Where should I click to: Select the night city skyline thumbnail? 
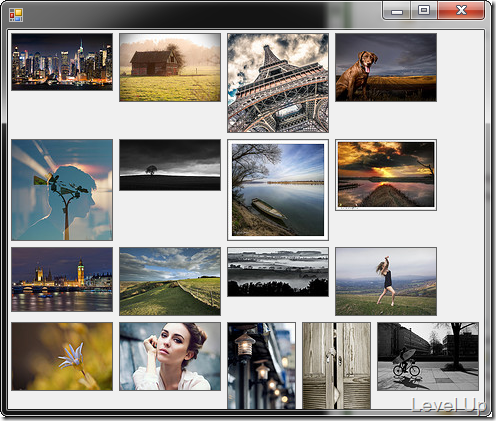coord(62,62)
